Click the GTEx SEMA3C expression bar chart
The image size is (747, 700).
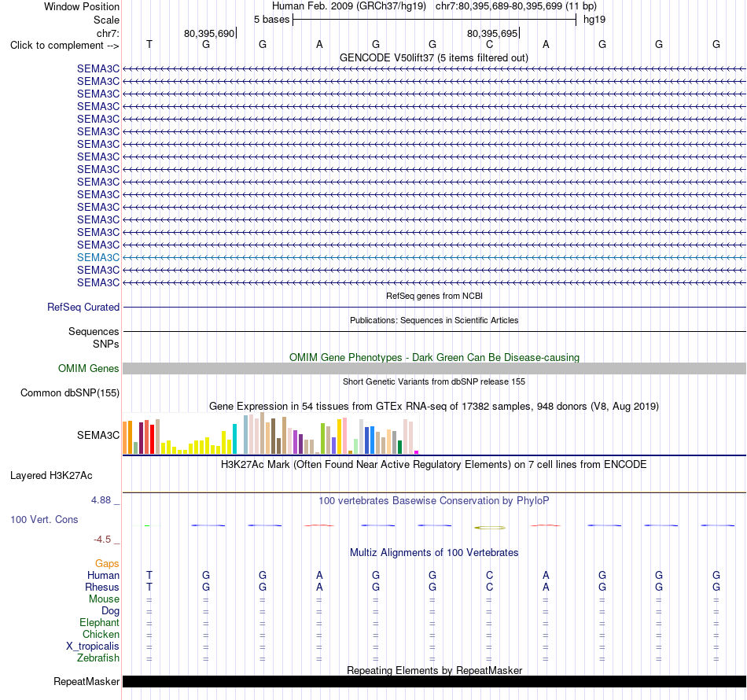click(x=270, y=433)
